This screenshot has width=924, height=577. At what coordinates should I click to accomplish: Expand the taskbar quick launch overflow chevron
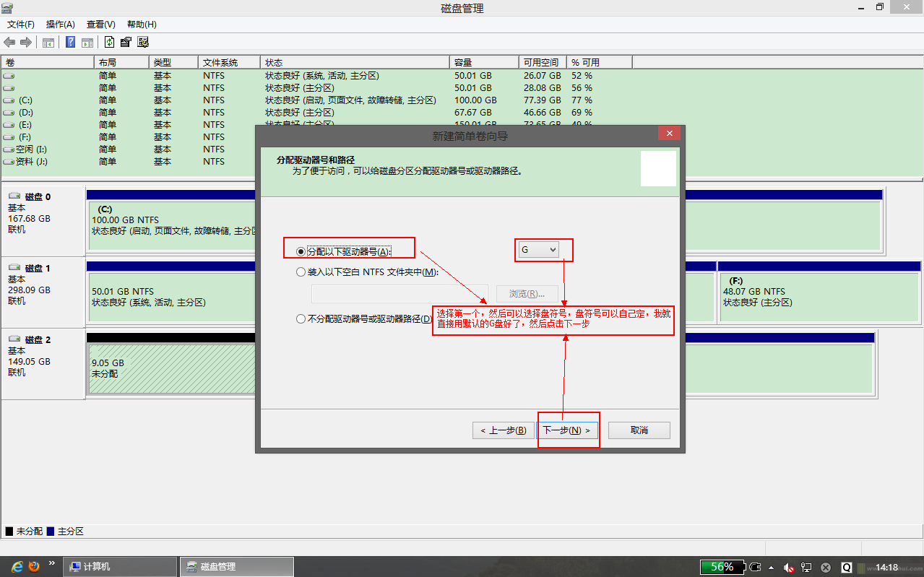[x=52, y=563]
